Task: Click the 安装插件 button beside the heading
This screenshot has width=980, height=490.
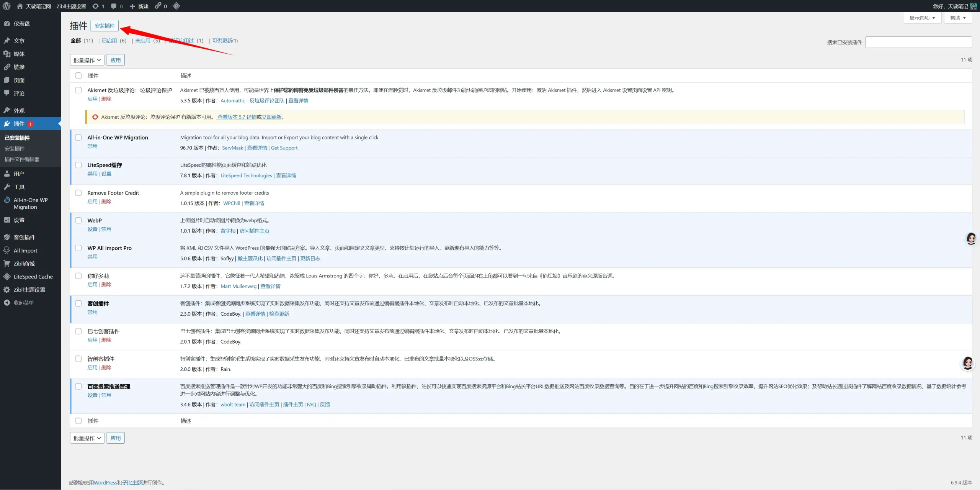Action: (x=105, y=26)
